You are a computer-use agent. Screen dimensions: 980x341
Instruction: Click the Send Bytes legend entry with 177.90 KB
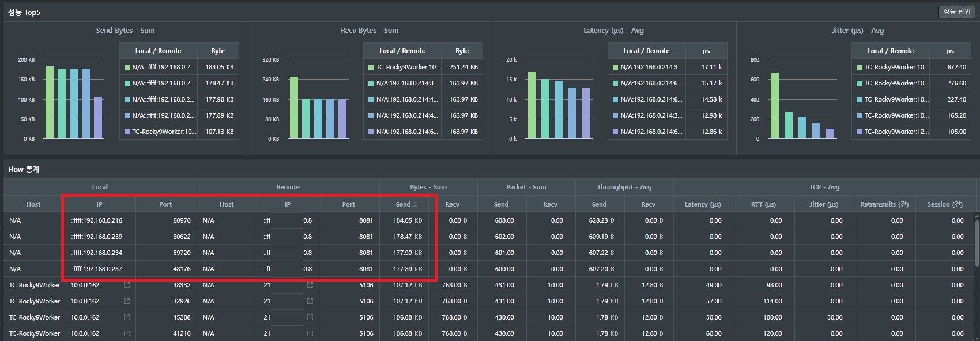pyautogui.click(x=179, y=99)
